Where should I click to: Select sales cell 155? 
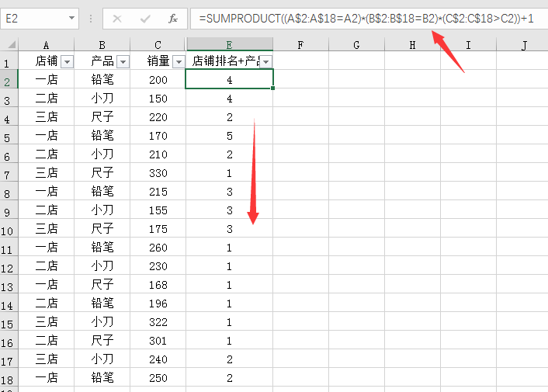(158, 210)
